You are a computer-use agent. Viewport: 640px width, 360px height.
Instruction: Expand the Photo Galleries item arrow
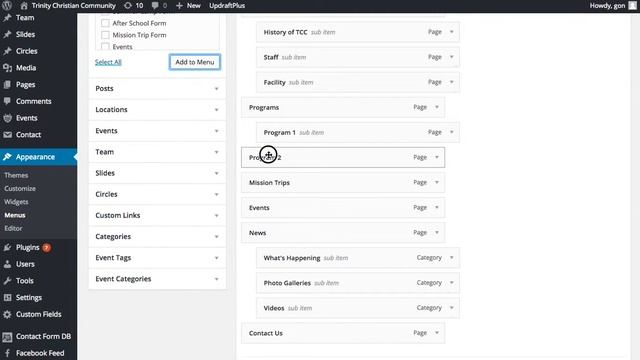tap(451, 283)
